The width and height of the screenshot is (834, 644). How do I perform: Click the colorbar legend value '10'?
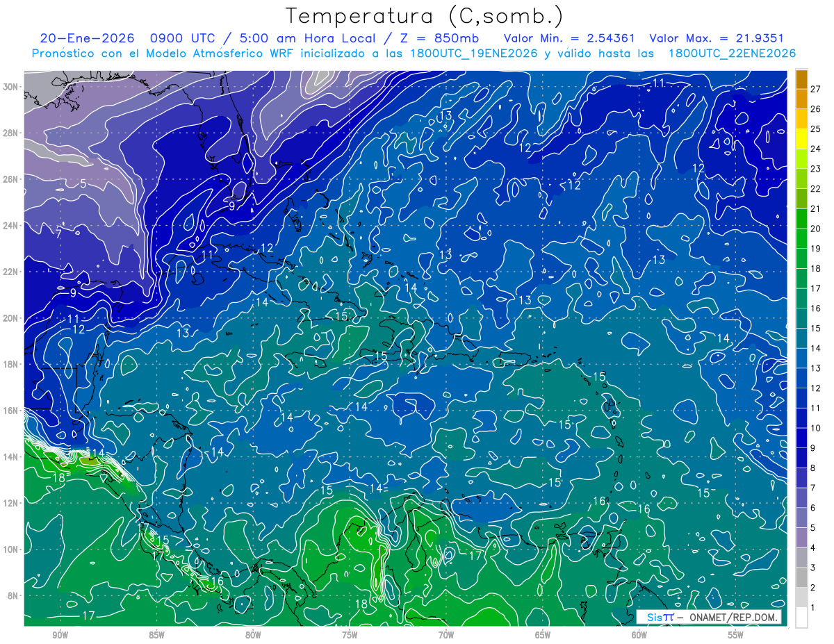816,428
